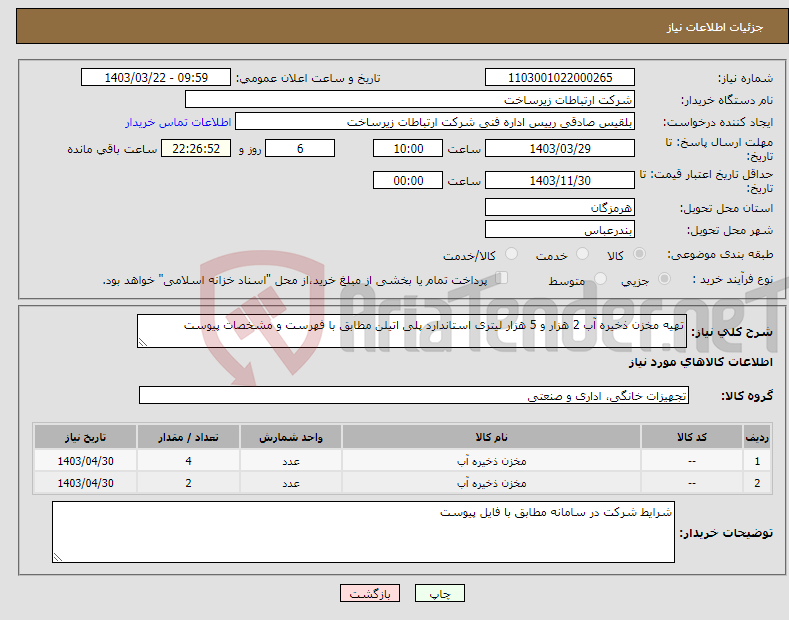Click the general need description textarea
789x620 pixels.
412,331
